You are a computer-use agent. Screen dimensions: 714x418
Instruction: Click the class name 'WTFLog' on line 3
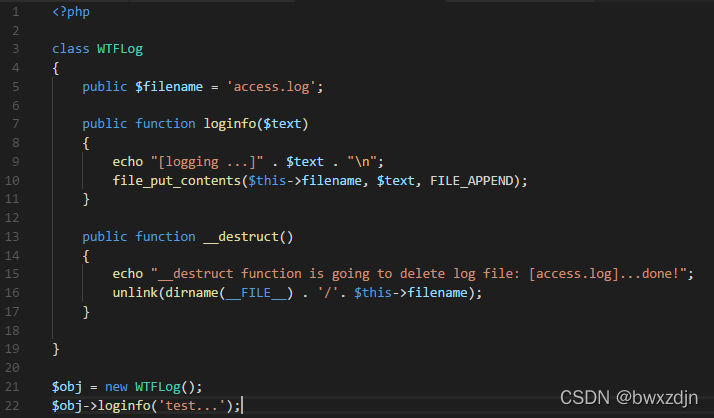coord(120,49)
